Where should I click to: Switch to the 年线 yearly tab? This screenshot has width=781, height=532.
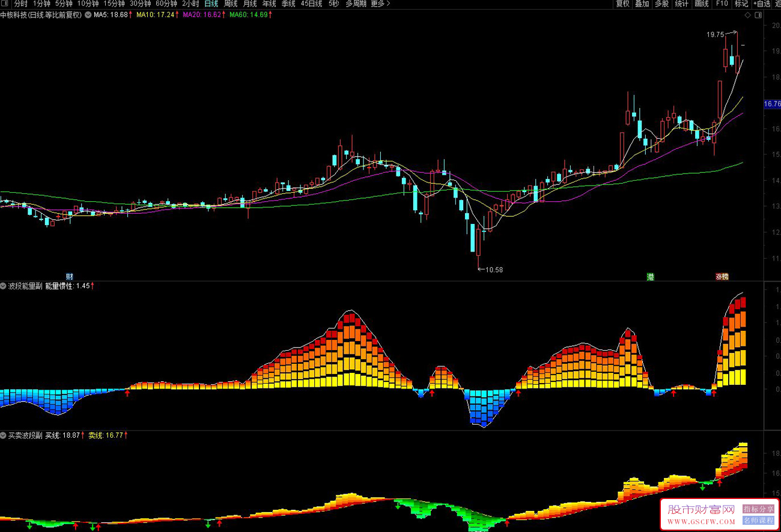269,4
